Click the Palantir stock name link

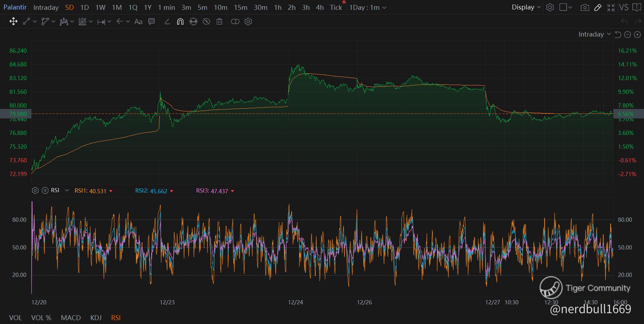[x=15, y=7]
